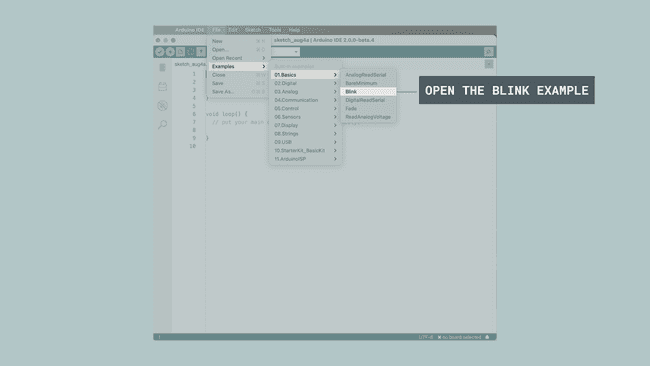This screenshot has width=650, height=366.
Task: Click the dashed-square toolbar icon
Action: pyautogui.click(x=191, y=52)
